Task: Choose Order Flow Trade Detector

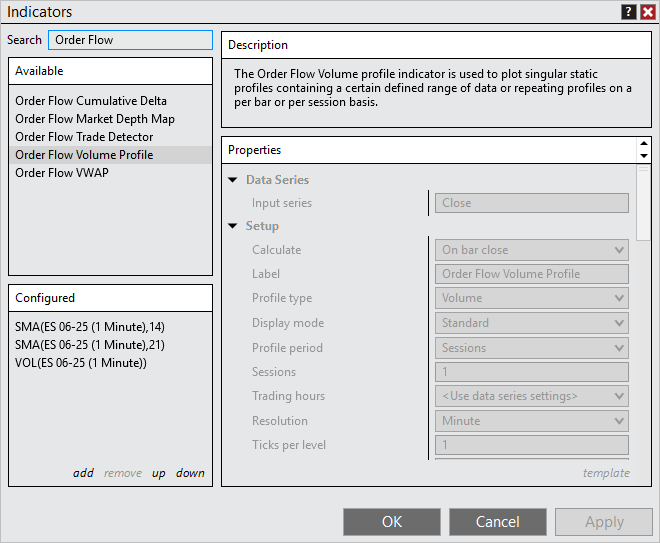Action: coord(84,137)
